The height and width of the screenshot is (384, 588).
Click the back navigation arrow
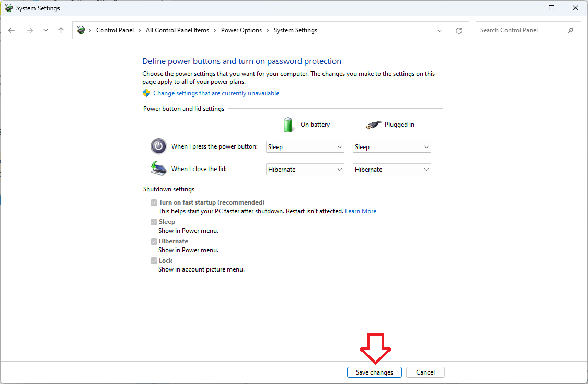click(11, 30)
